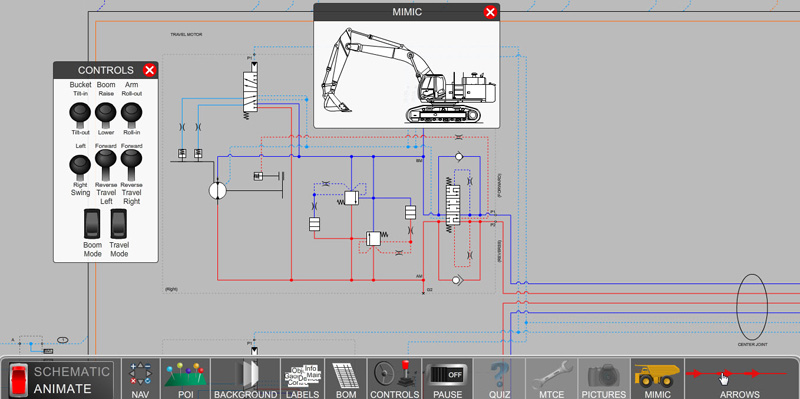
Task: Click the CONTROLS steering wheel icon
Action: coord(394,379)
